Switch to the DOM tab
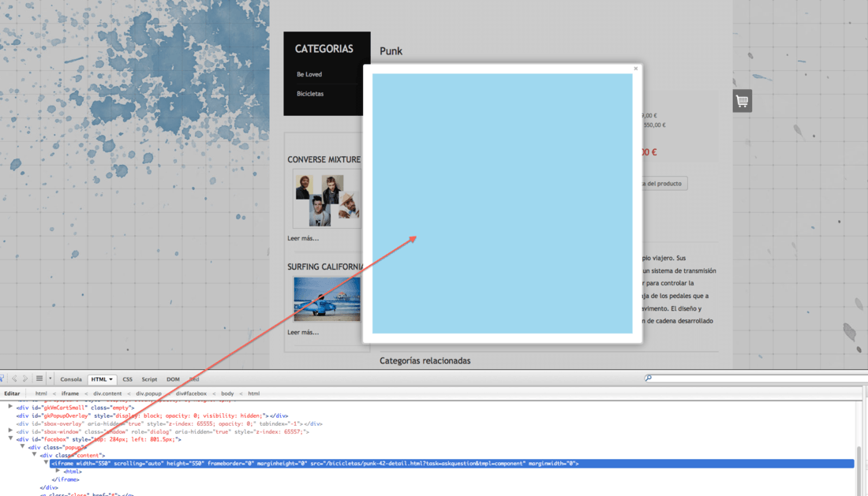 [x=173, y=379]
